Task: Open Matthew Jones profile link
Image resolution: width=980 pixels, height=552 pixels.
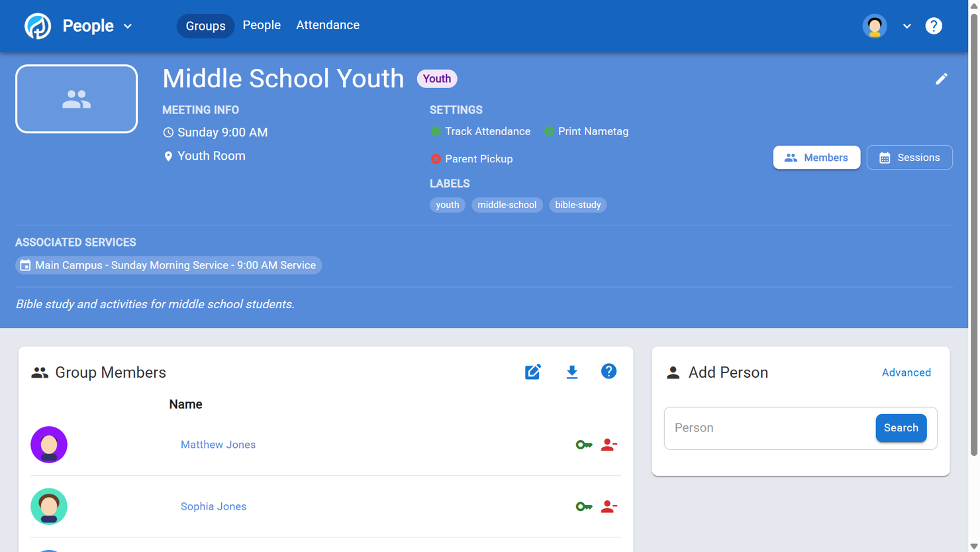Action: point(218,445)
